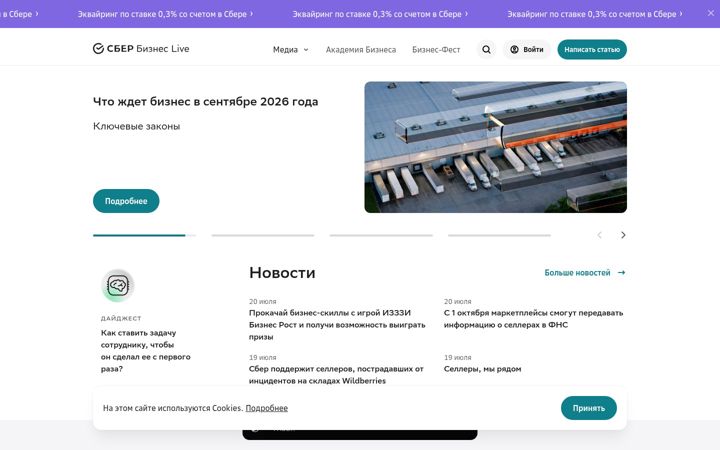Close the purple promo banner
The image size is (720, 450).
(x=711, y=13)
